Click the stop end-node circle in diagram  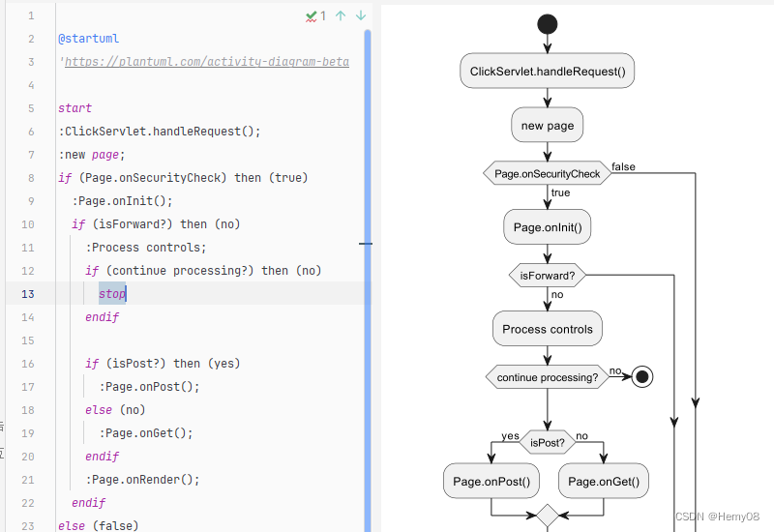[642, 376]
